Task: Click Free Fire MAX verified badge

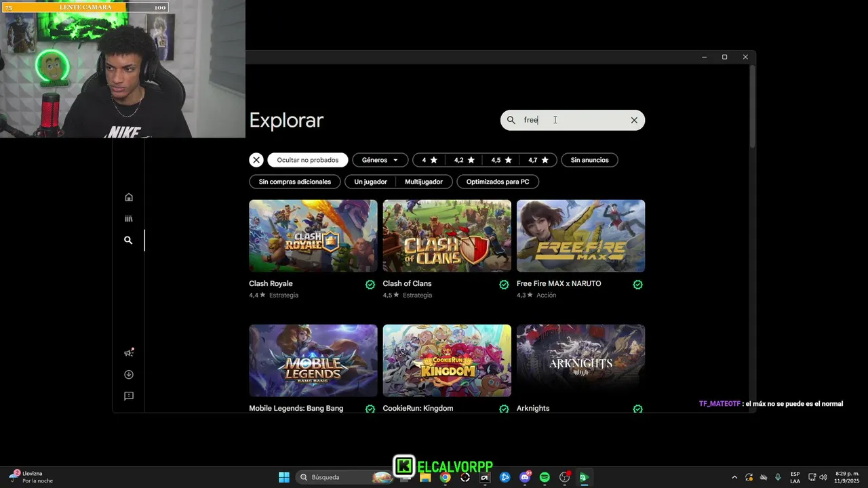Action: point(638,285)
